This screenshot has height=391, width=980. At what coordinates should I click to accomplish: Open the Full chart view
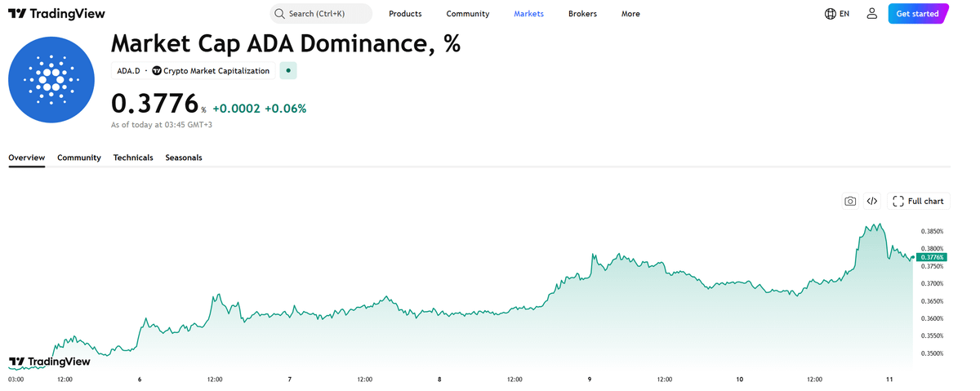click(x=919, y=201)
